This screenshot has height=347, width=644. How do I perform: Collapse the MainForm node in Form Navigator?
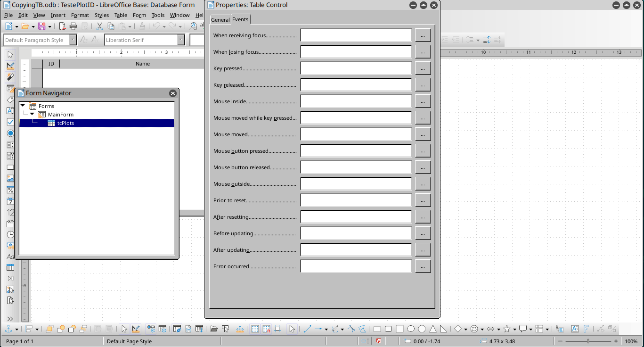coord(32,114)
